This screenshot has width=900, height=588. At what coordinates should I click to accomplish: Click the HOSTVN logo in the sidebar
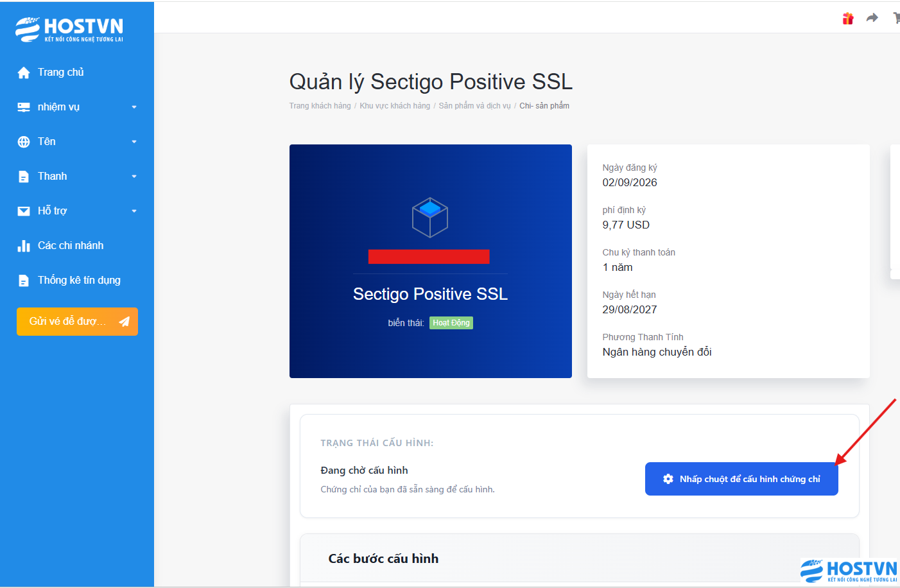69,30
